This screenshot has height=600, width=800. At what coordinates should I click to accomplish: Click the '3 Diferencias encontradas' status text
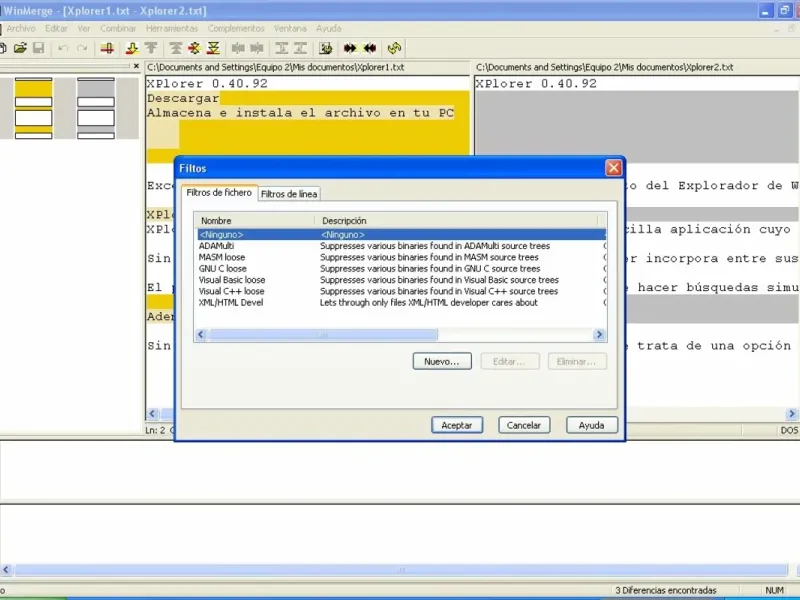666,590
